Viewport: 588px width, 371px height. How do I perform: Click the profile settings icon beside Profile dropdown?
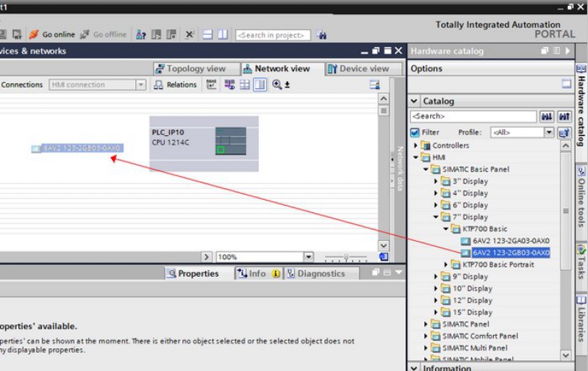coord(564,132)
